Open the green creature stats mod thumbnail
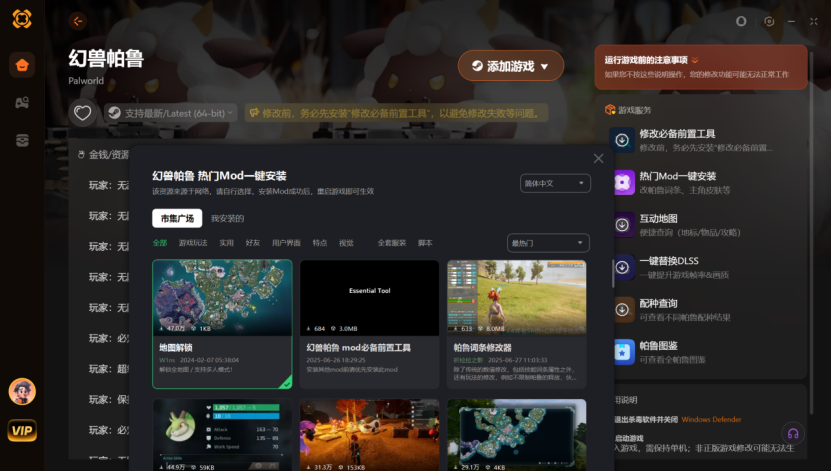 click(222, 435)
